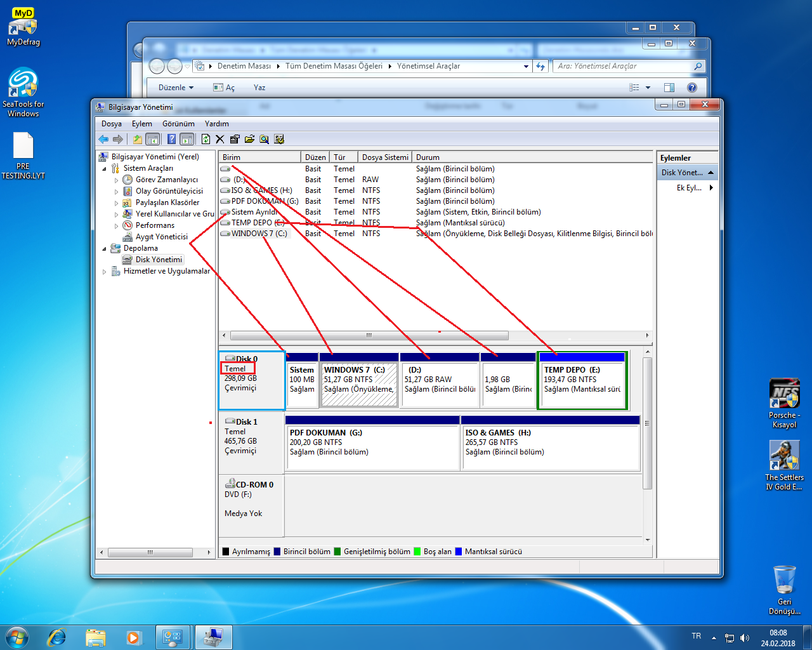This screenshot has height=650, width=812.
Task: Click the Refresh icon in the toolbar
Action: [206, 139]
